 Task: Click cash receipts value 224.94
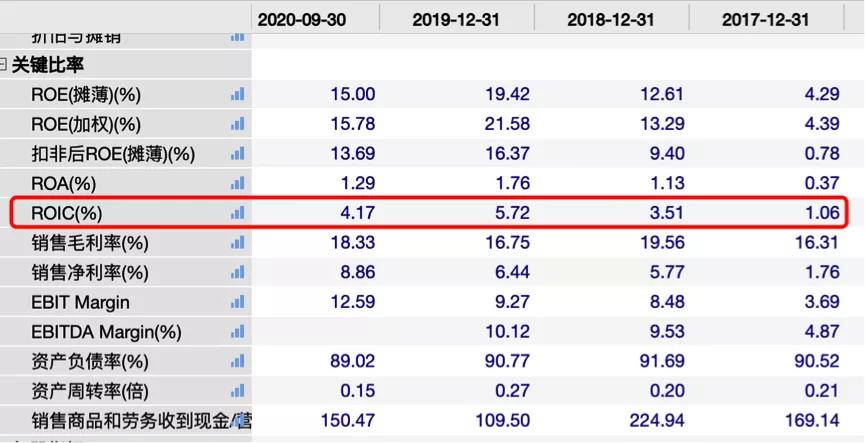(x=657, y=421)
